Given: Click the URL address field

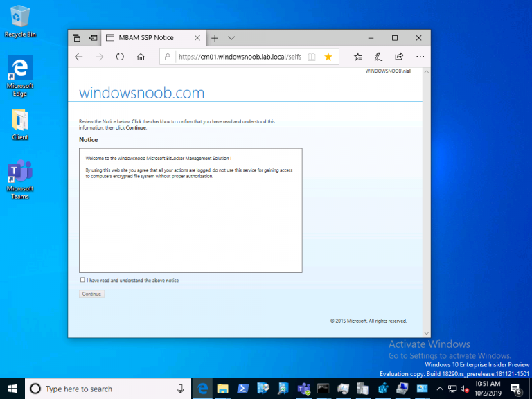Looking at the screenshot, I should click(239, 57).
